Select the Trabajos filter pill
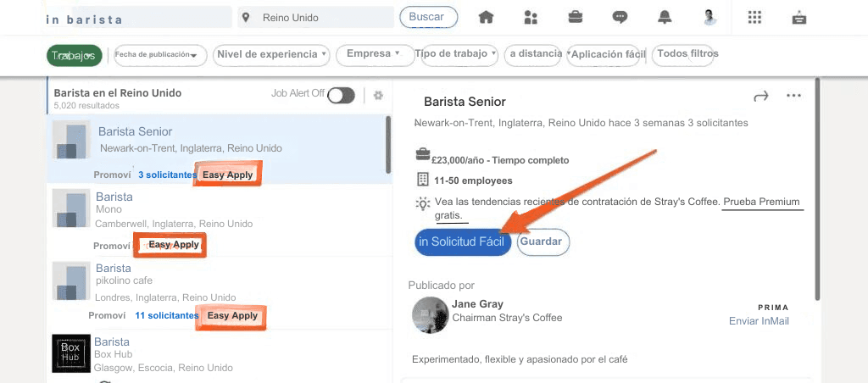868x383 pixels. coord(74,56)
